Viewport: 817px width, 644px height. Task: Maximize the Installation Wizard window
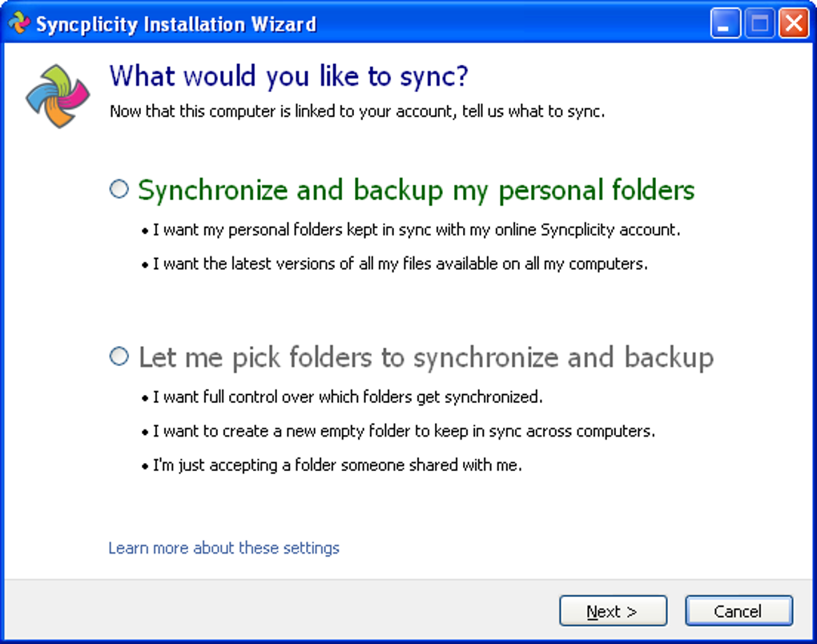759,24
